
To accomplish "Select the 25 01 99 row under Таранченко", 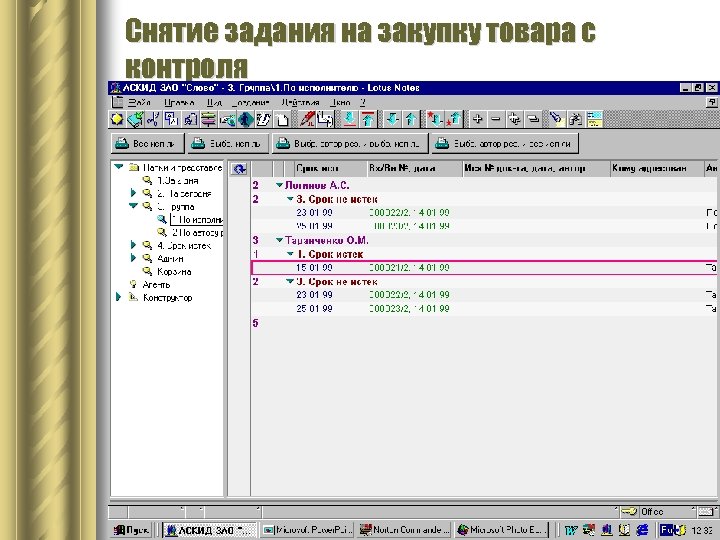I will coord(484,309).
